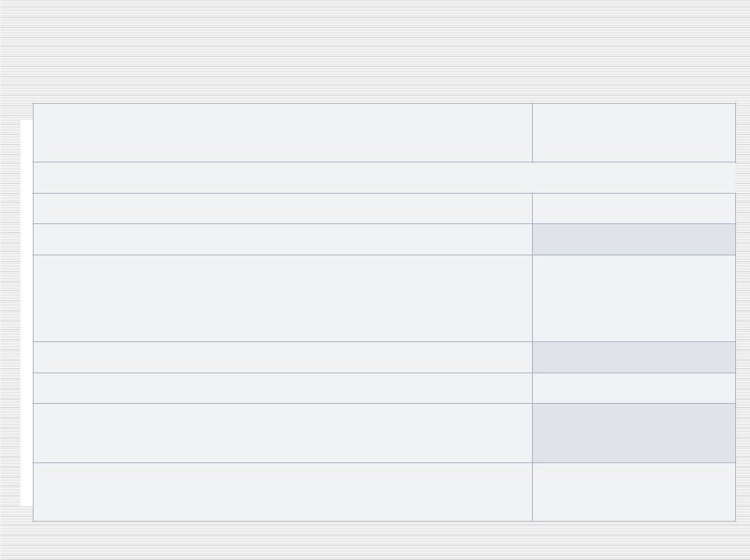Click the eighth row's tall left cell
This screenshot has width=750, height=560.
283,433
